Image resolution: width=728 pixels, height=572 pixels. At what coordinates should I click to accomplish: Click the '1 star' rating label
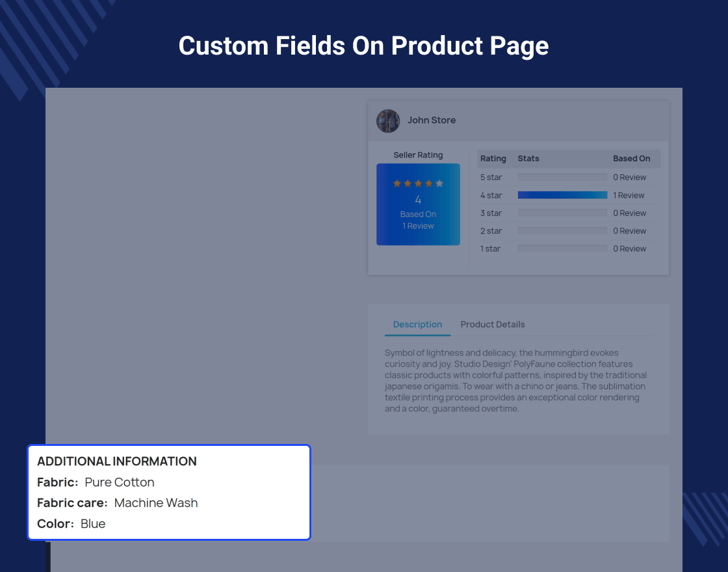point(490,249)
